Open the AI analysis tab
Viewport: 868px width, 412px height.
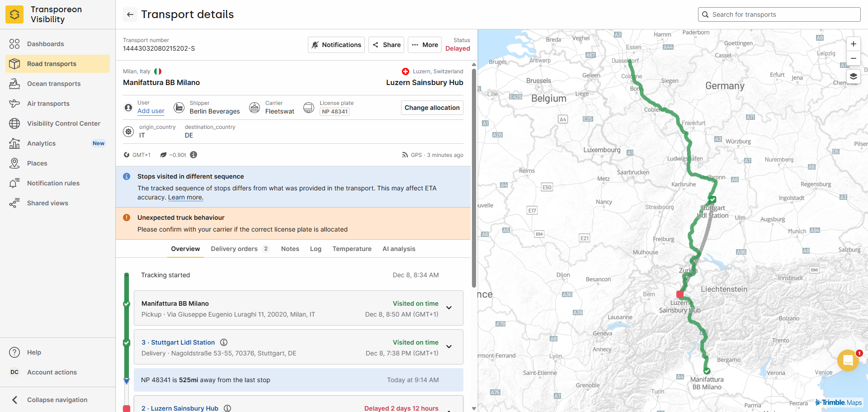(x=399, y=249)
